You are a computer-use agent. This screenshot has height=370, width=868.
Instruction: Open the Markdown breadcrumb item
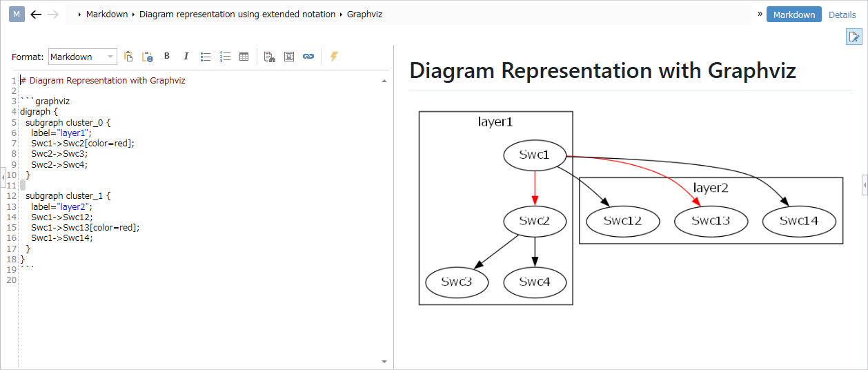pyautogui.click(x=107, y=14)
